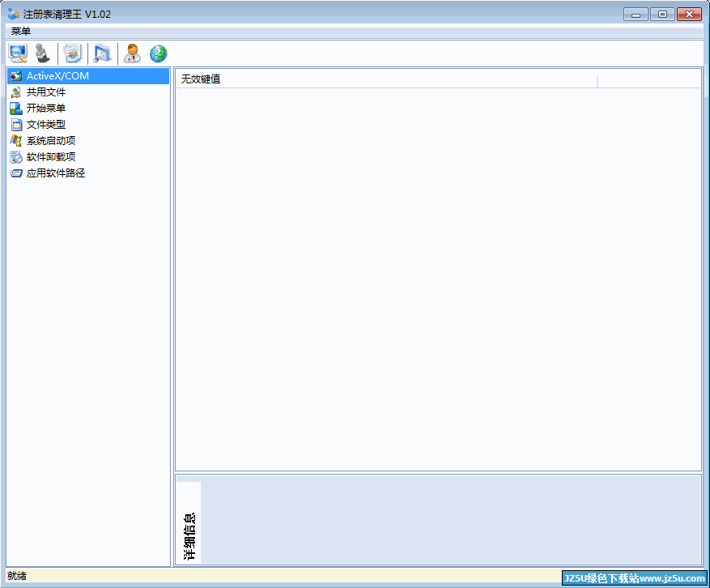Click the broom cleanup toolbar icon
The height and width of the screenshot is (588, 710).
coord(43,53)
